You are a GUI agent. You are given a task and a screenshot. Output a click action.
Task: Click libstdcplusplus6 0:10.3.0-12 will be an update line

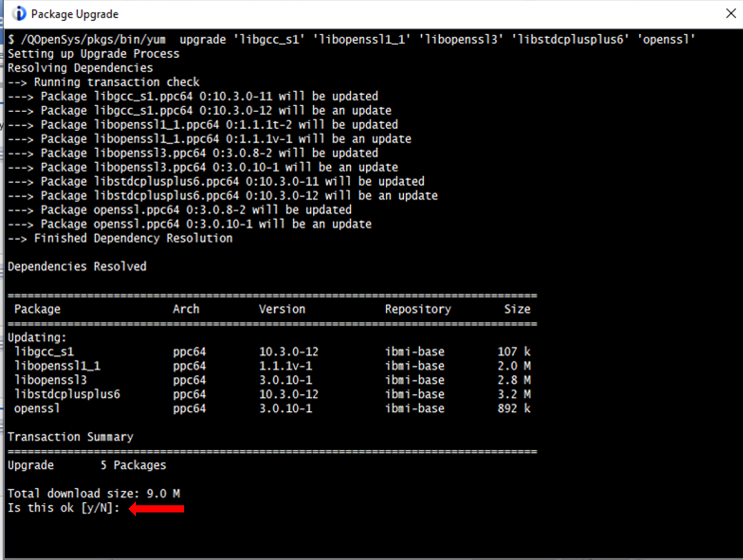click(x=223, y=196)
